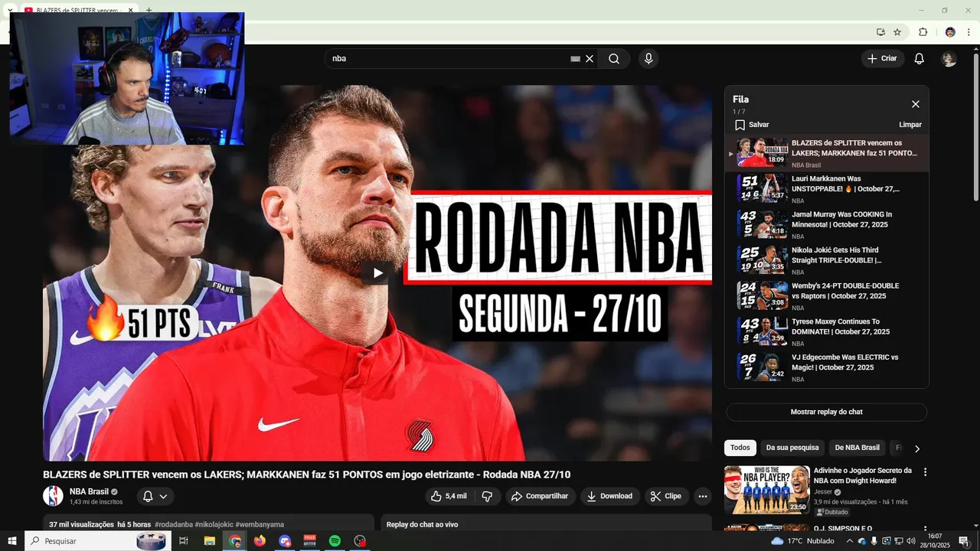Viewport: 980px width, 551px height.
Task: Open NBA Brasil channel avatar
Action: [53, 496]
